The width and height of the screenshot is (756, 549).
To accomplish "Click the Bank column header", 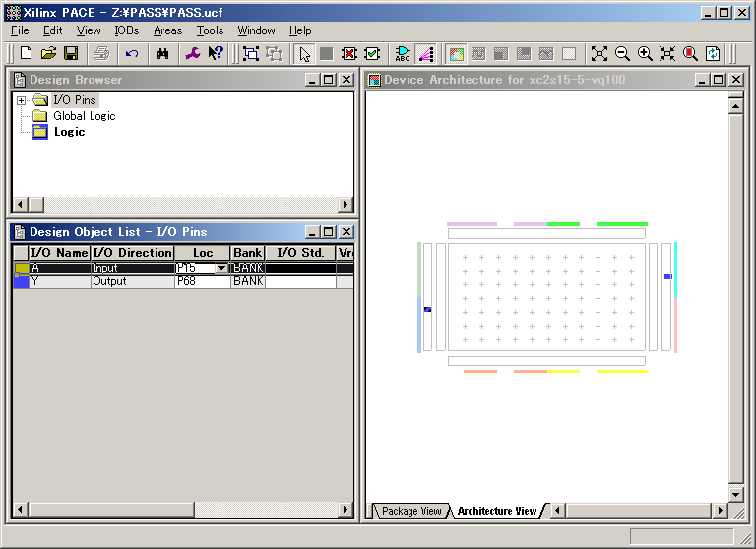I will tap(248, 253).
